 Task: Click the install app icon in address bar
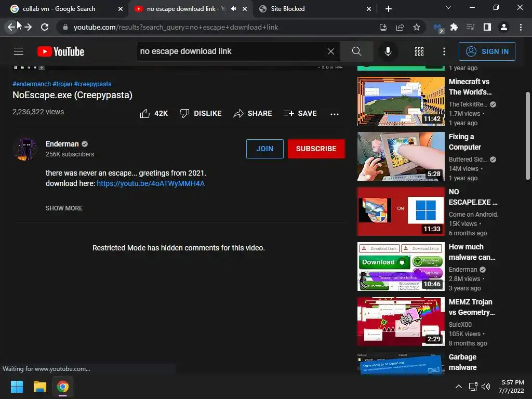point(383,27)
